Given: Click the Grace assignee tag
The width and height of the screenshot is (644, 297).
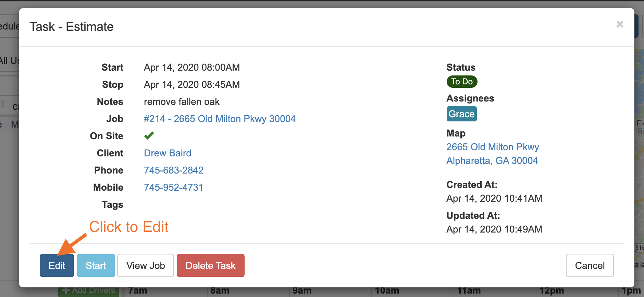Looking at the screenshot, I should pyautogui.click(x=461, y=114).
